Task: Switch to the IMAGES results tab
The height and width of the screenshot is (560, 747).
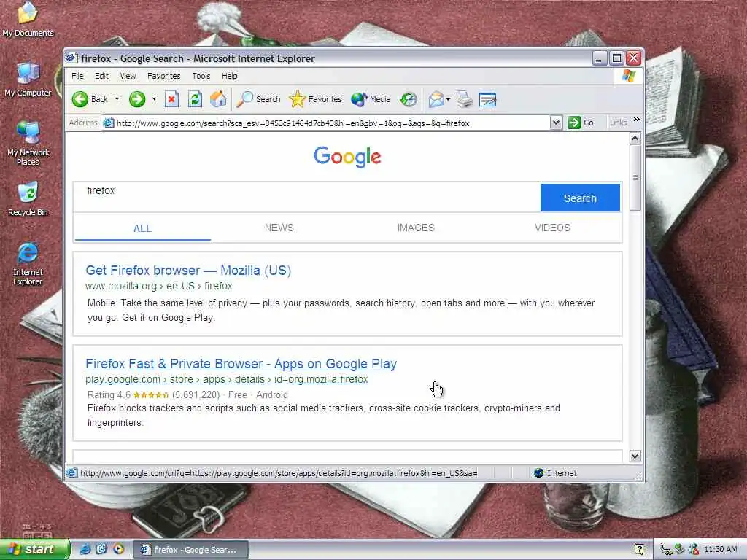Action: (x=416, y=227)
